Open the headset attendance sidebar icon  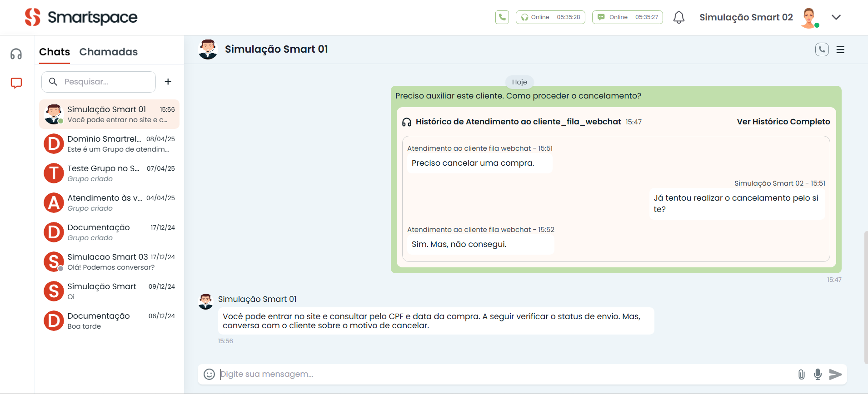click(16, 54)
